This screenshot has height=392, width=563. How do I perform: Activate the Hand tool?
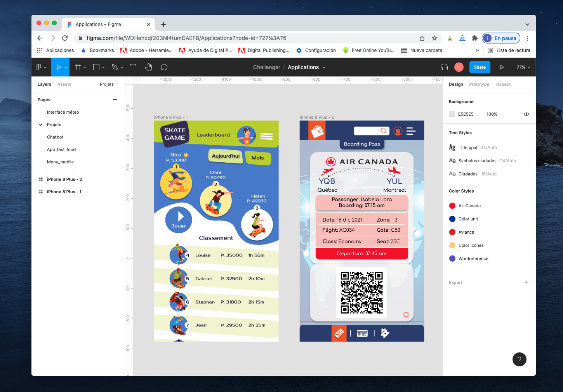148,67
